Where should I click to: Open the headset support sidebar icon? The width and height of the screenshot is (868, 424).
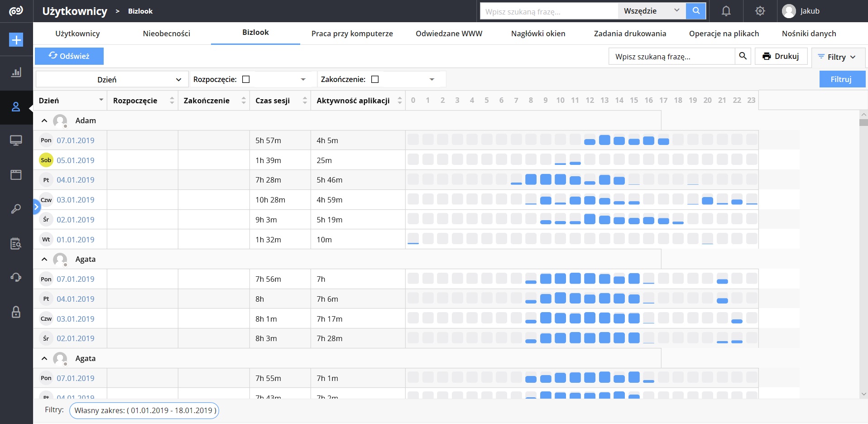(x=16, y=277)
